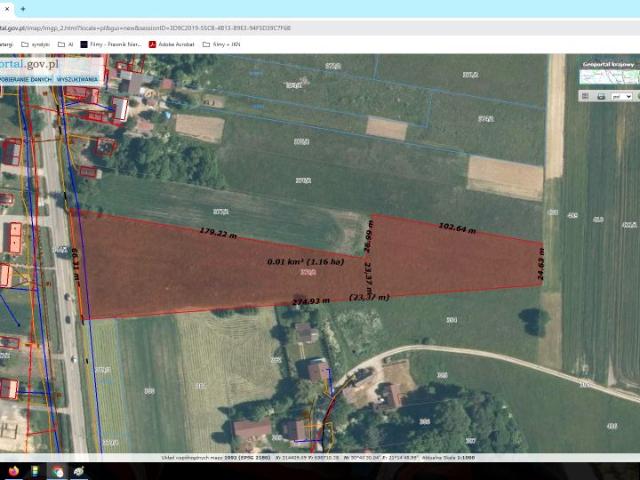Open the Adobe Acrobat bookmark
Viewport: 640px width, 480px height.
tap(171, 44)
